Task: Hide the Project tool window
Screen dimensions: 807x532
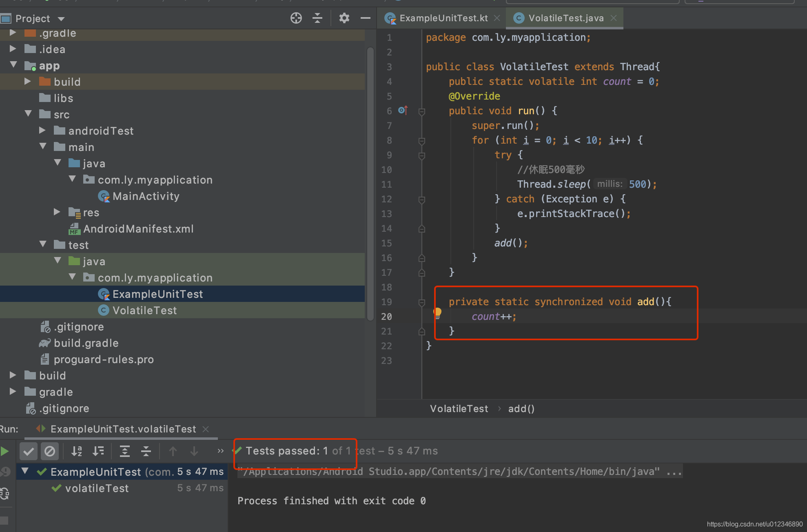Action: (x=366, y=18)
